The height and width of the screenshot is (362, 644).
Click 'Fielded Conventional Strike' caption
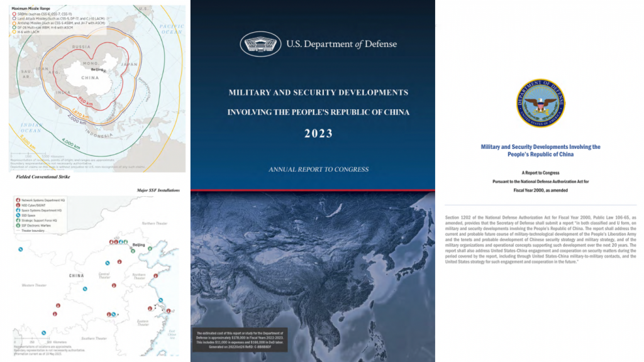pyautogui.click(x=43, y=177)
